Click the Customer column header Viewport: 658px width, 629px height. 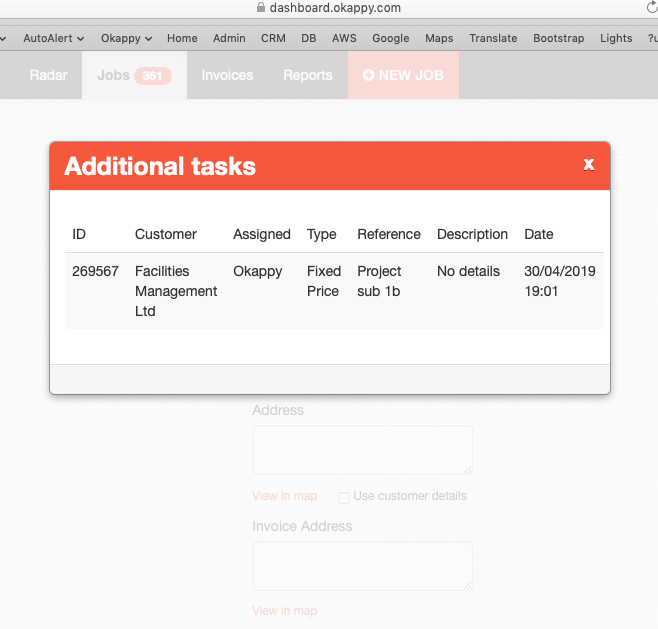click(166, 234)
